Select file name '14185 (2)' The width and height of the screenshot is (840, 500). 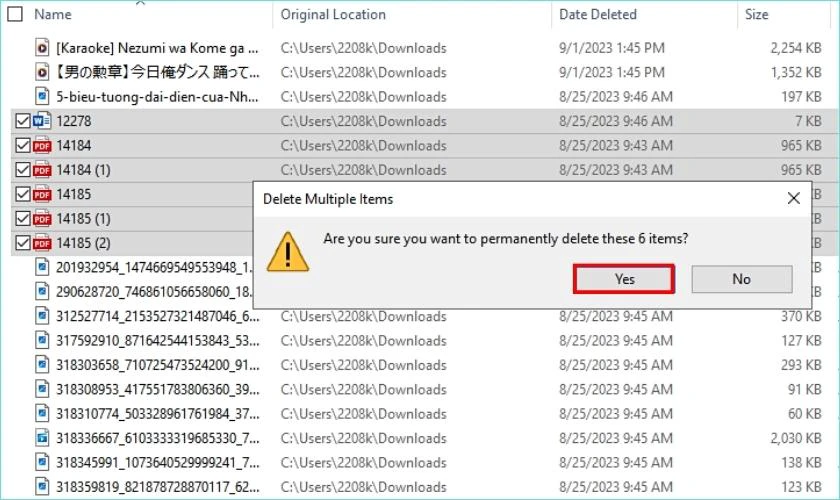(x=83, y=243)
